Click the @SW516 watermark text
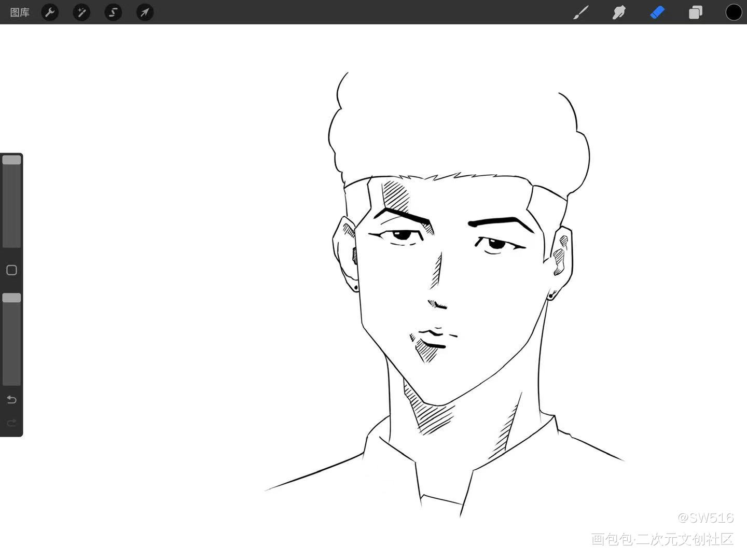Image resolution: width=747 pixels, height=560 pixels. [x=706, y=517]
